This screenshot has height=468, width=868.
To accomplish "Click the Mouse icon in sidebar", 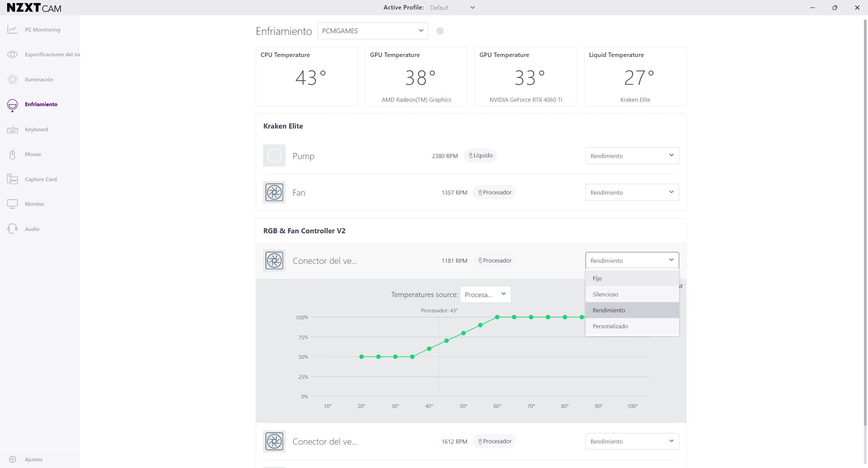I will coord(13,154).
